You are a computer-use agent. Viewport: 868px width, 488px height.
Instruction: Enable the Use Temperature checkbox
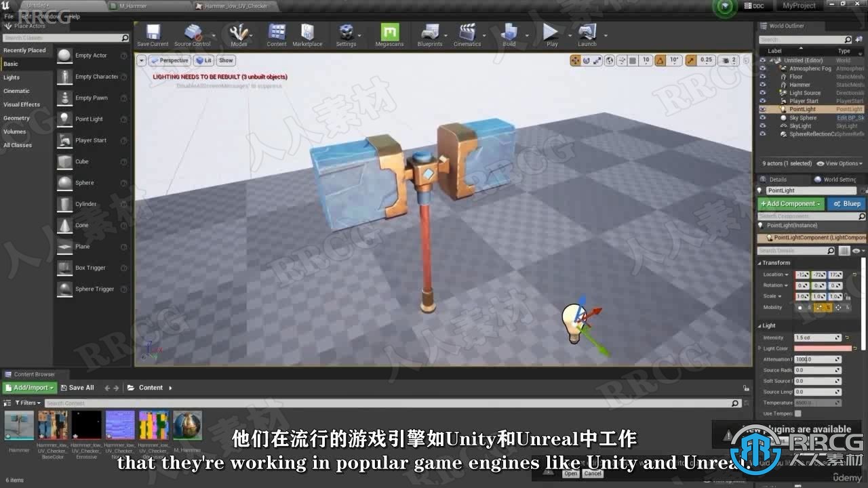click(797, 413)
